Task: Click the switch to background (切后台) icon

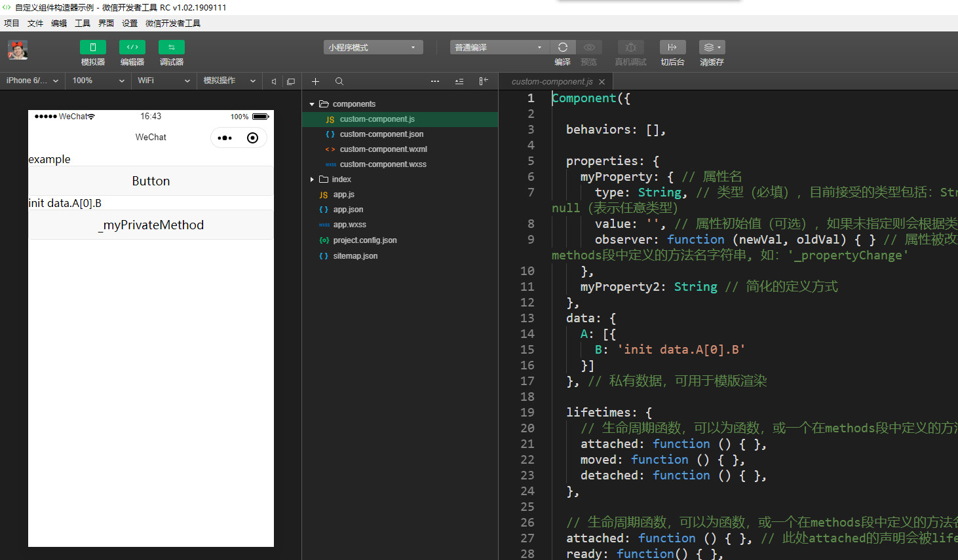Action: [672, 47]
